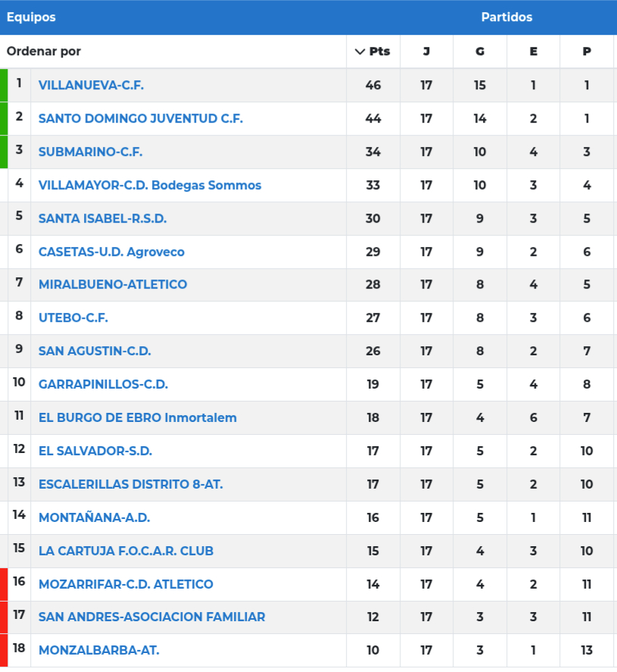Select the Equipos header tab
This screenshot has width=617, height=672.
point(31,17)
